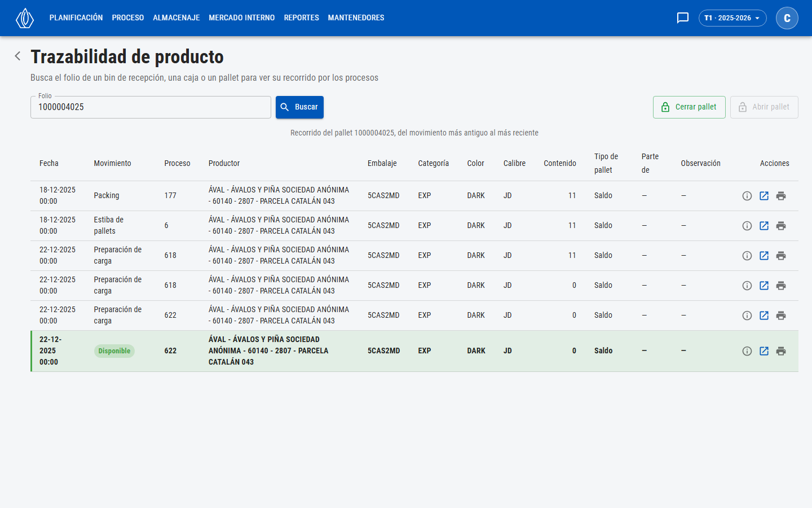Print process 618 row with contenido 11

coord(781,256)
